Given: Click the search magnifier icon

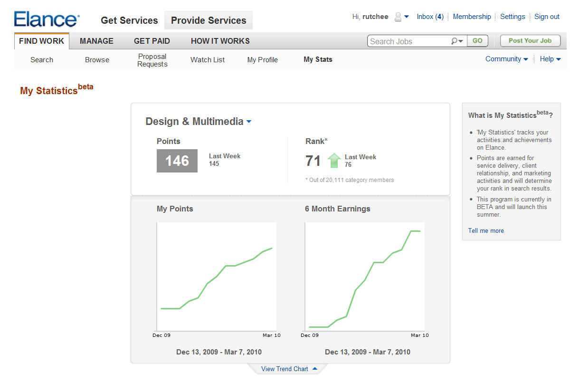Looking at the screenshot, I should (x=456, y=41).
